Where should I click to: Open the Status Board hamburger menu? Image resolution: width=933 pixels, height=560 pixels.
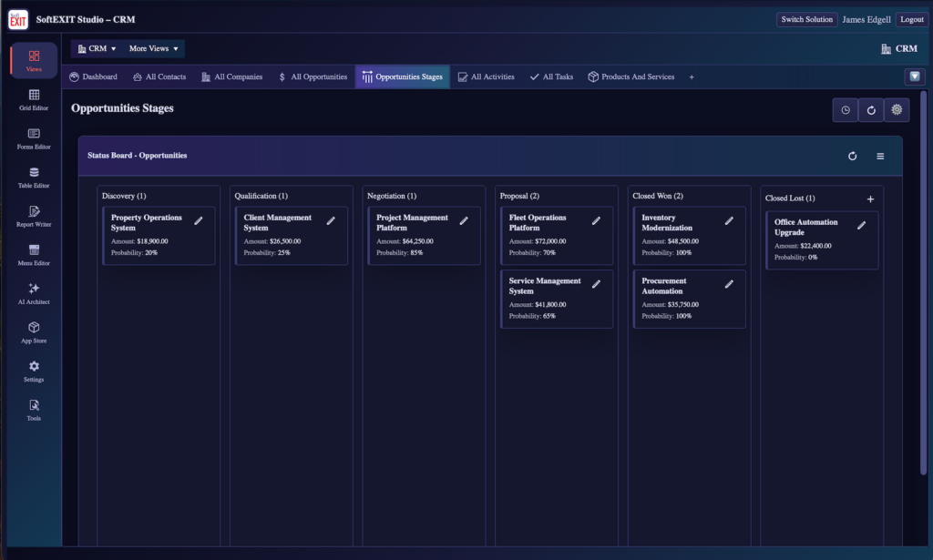tap(880, 156)
